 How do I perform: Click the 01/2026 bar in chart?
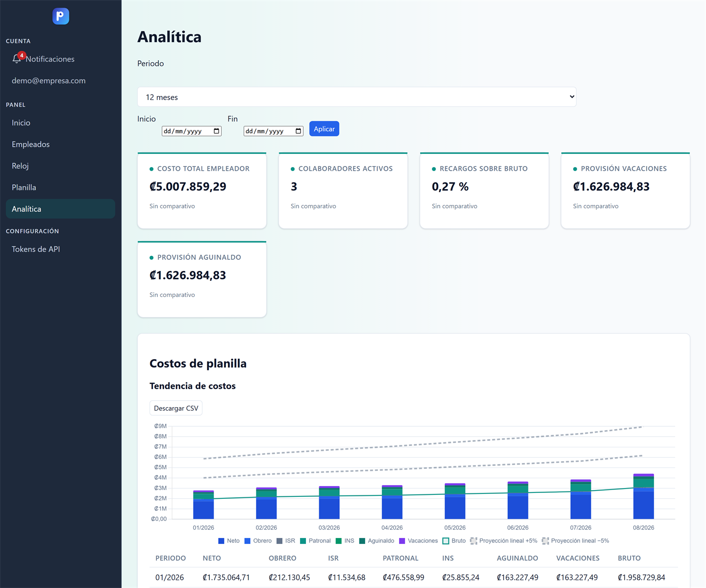coord(203,505)
